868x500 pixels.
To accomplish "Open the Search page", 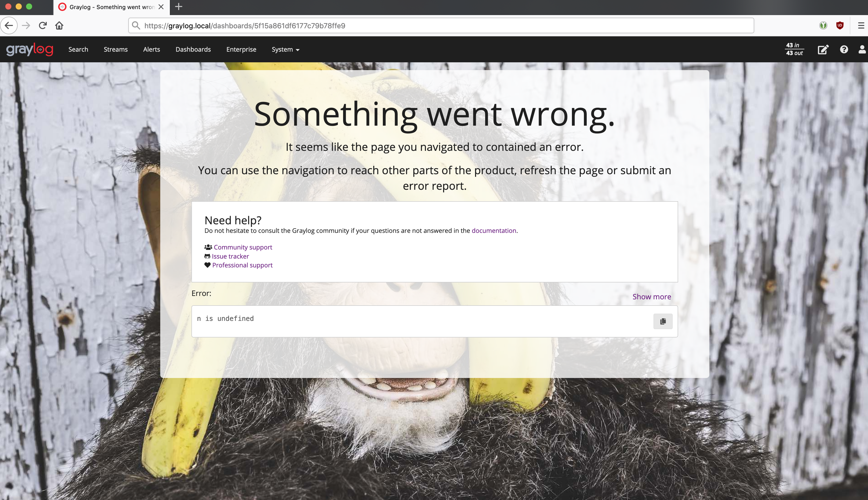I will pos(78,49).
